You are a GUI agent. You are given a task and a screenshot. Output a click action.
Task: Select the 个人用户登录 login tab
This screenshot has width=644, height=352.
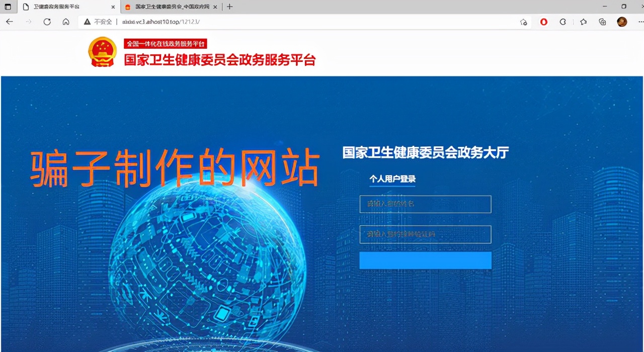click(x=392, y=179)
